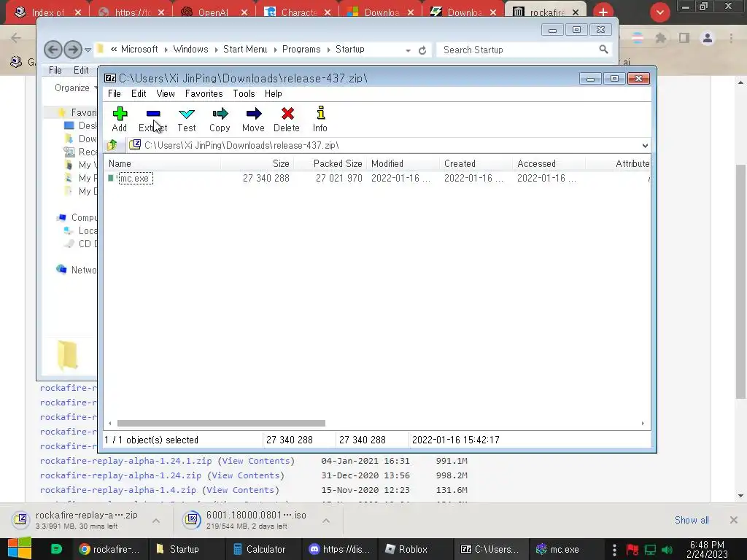Open the Chrome profile avatar
Screen dimensions: 747x560
pos(708,38)
